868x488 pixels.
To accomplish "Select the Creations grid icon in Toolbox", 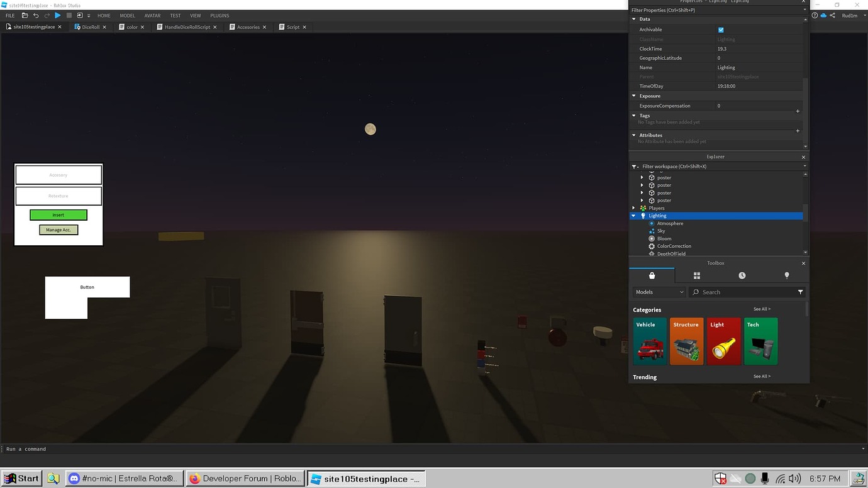I will point(786,275).
